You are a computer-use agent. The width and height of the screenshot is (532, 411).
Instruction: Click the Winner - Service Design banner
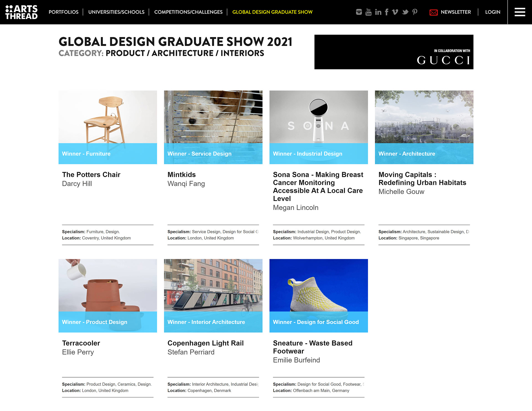pos(213,154)
